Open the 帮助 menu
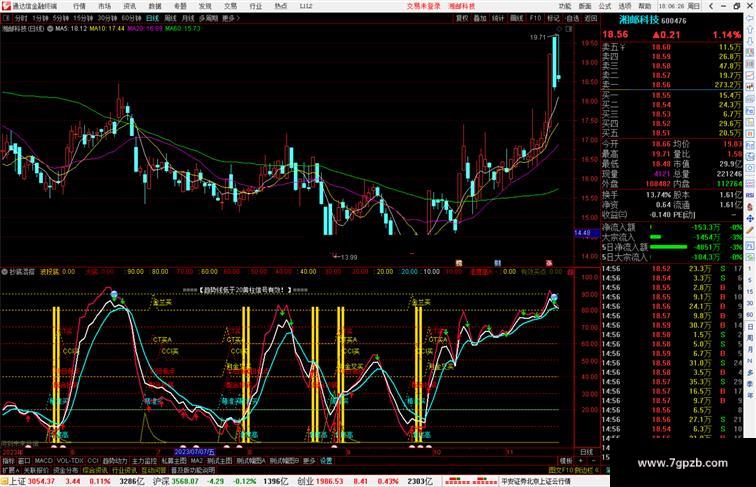This screenshot has height=487, width=756. (645, 6)
